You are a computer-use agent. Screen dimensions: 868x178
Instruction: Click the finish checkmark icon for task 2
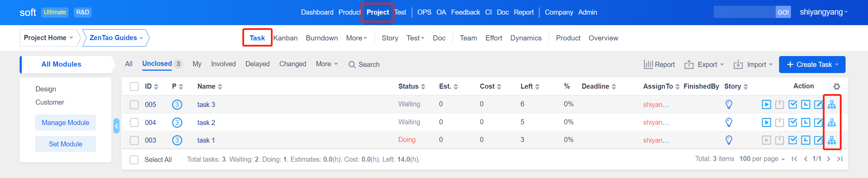pyautogui.click(x=793, y=122)
